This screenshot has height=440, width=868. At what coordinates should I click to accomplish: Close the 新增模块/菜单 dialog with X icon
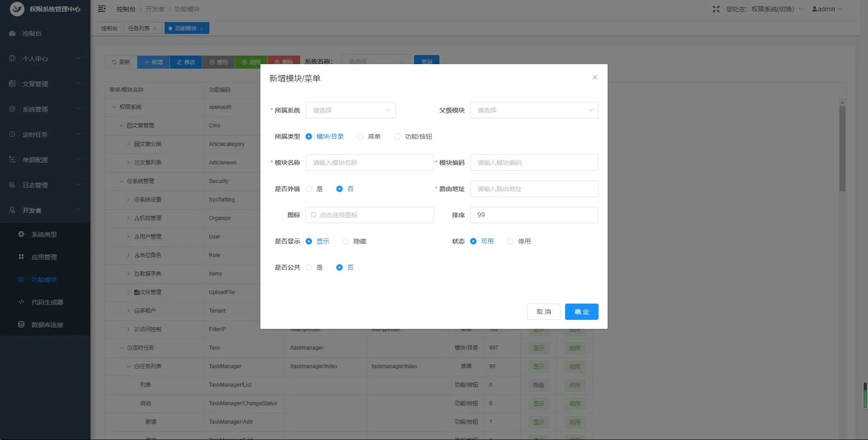click(594, 77)
